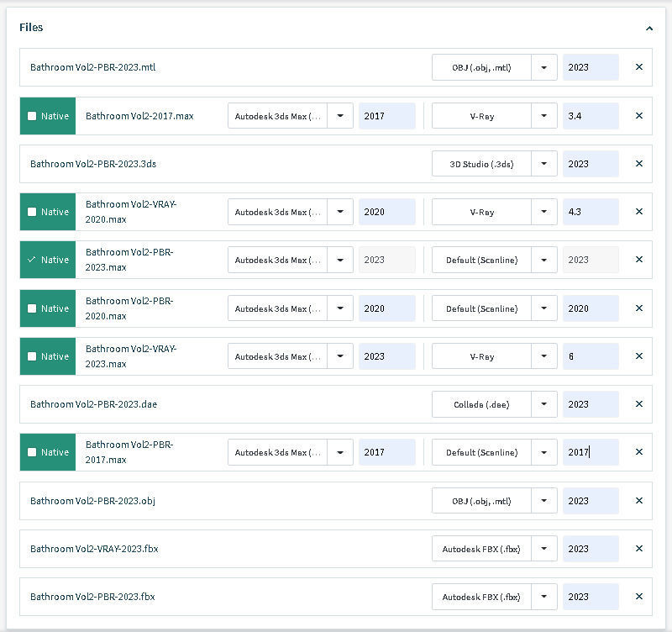Open the OBJ format dropdown for the .mtl file
The width and height of the screenshot is (672, 632).
click(543, 67)
